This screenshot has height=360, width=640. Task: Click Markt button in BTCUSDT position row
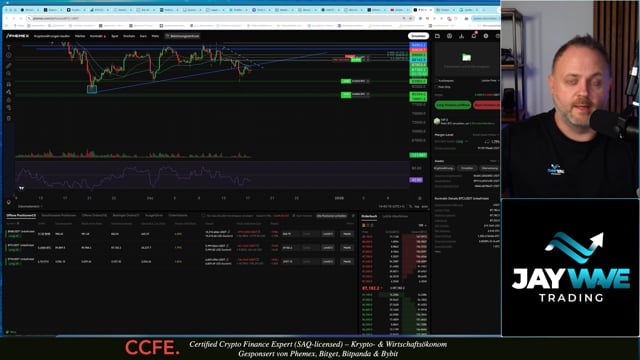coord(347,248)
